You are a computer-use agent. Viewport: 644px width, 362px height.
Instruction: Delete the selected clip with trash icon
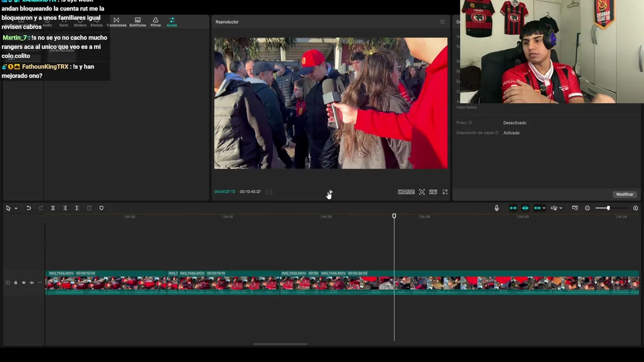(x=89, y=208)
